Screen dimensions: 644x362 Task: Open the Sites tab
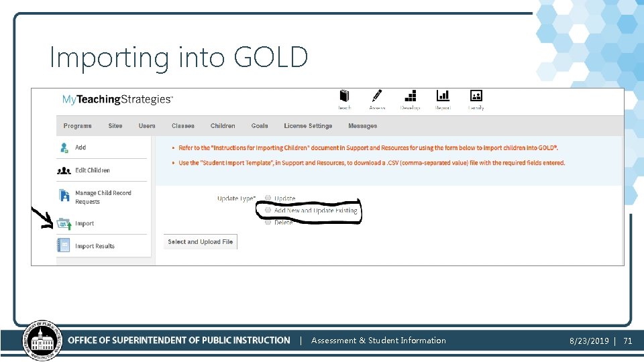(115, 126)
